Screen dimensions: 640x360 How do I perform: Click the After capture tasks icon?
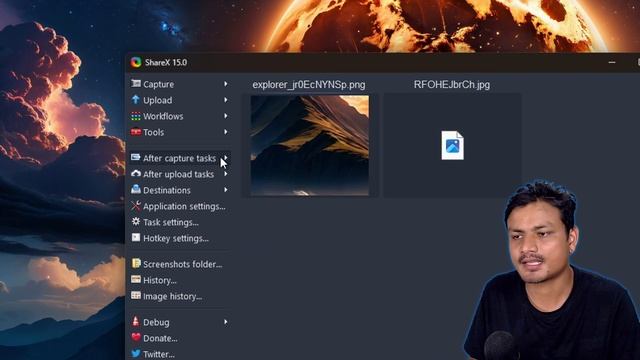136,158
